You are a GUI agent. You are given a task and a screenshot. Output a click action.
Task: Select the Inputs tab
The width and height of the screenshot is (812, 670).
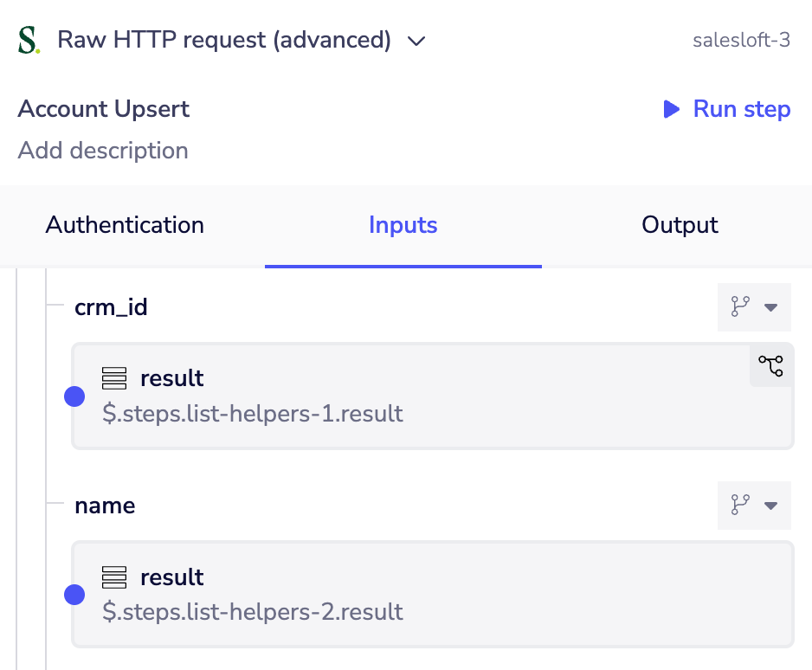403,225
